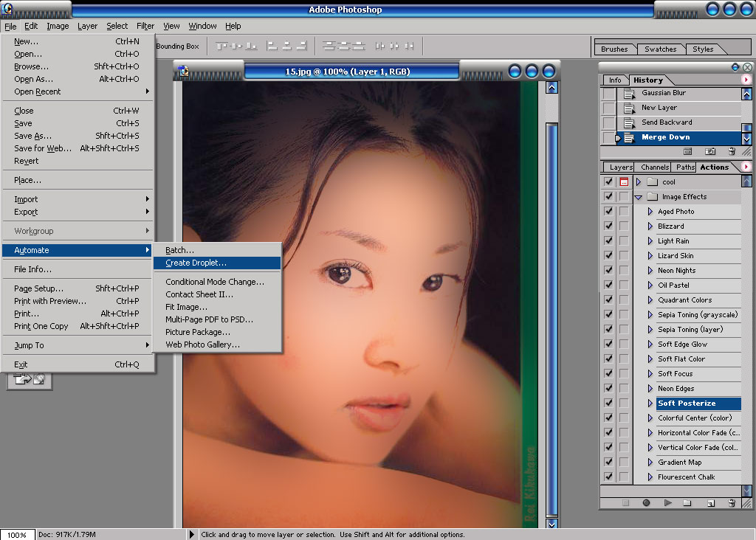Click the align bottom edges icon
This screenshot has height=540, width=756.
251,46
